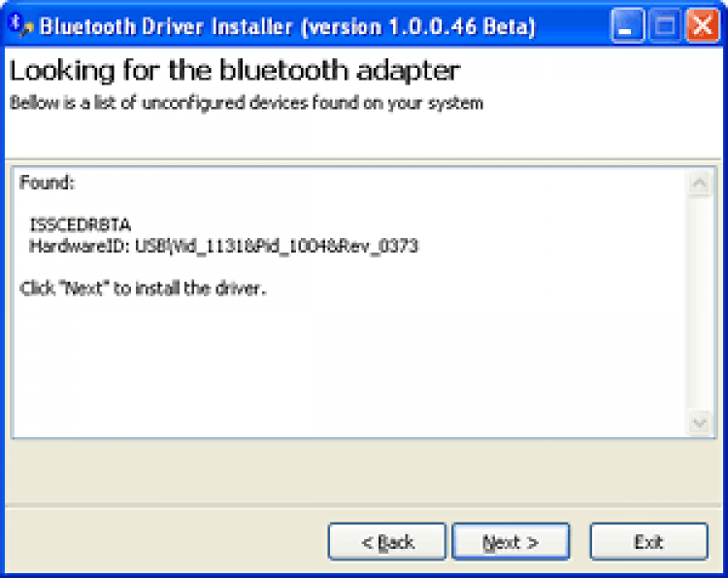Click the device list's vertical scrollbar track
This screenshot has width=728, height=578.
click(699, 301)
